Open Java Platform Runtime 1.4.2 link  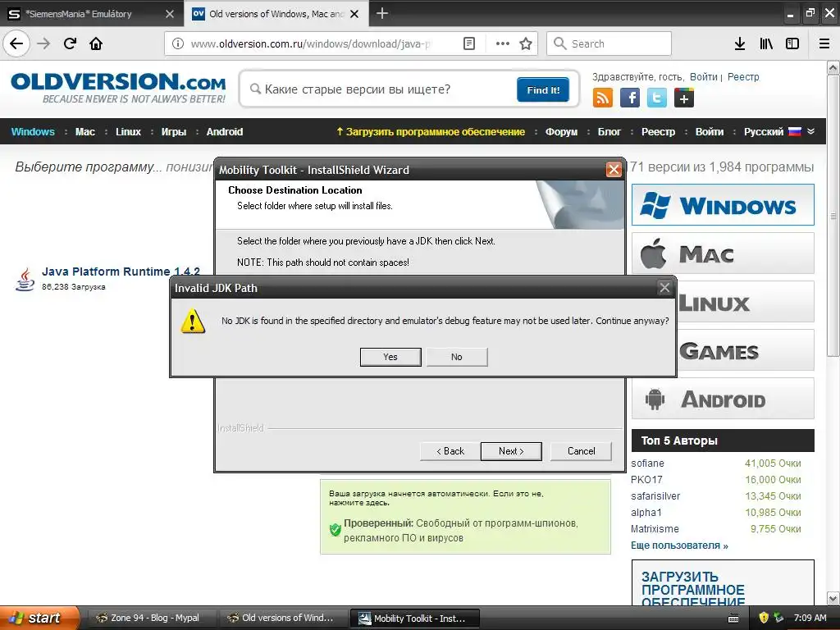click(121, 272)
